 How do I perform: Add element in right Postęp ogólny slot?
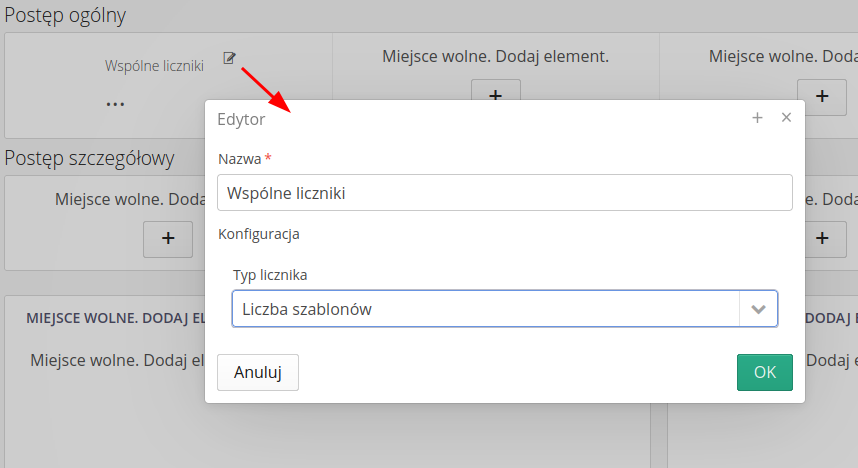coord(822,96)
